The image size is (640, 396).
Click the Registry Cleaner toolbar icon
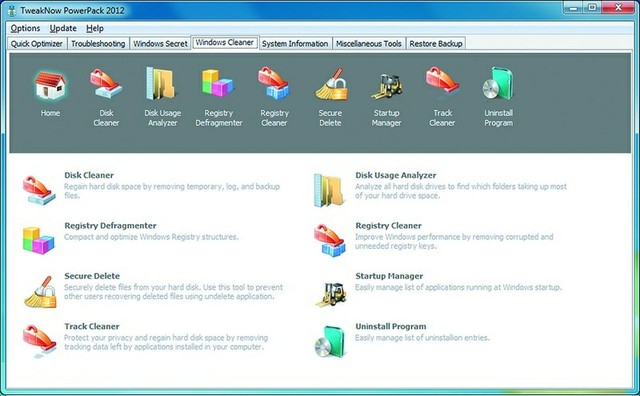click(274, 97)
